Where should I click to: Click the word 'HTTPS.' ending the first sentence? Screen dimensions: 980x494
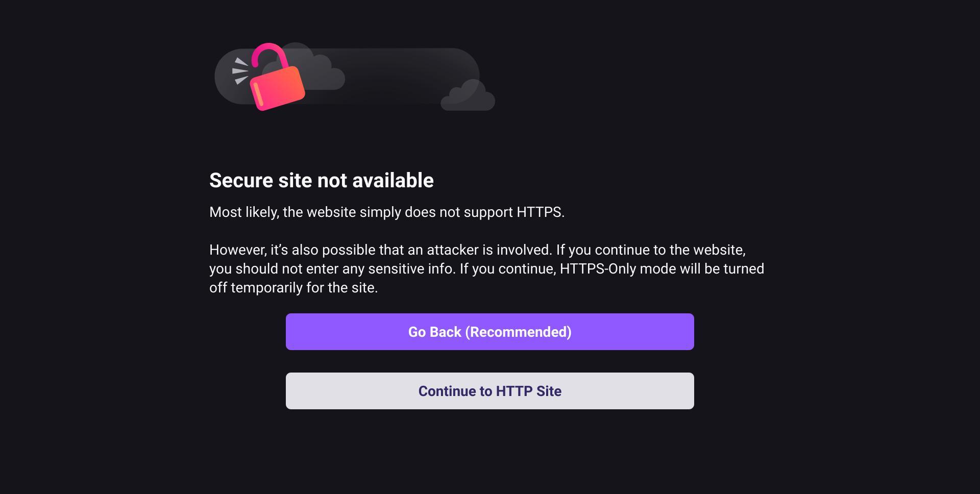click(541, 212)
